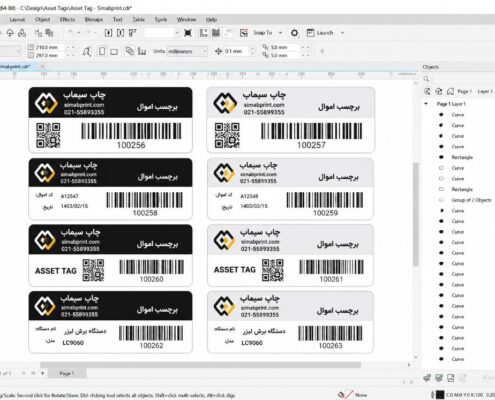
Task: Select the landscape orientation icon
Action: tap(114, 52)
